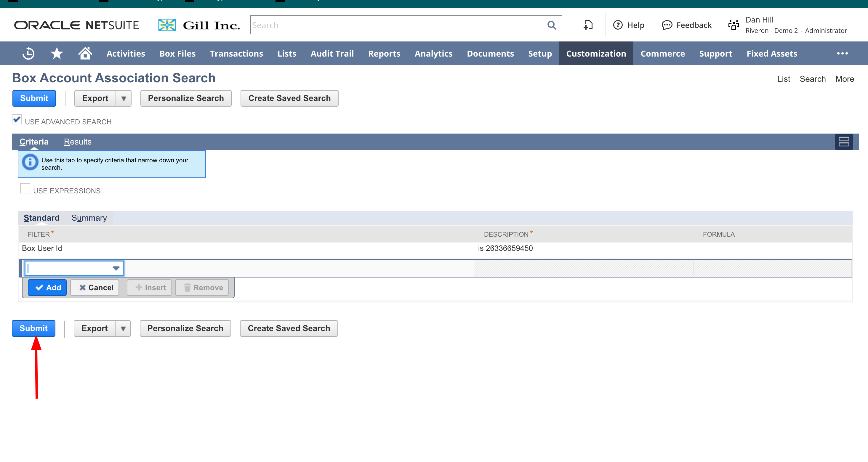Select the Summary subtab

89,218
